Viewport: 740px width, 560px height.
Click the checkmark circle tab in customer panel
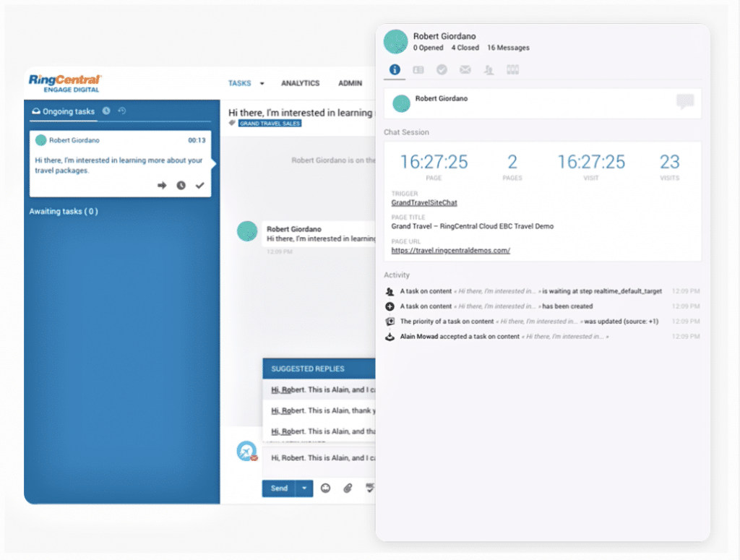point(442,70)
